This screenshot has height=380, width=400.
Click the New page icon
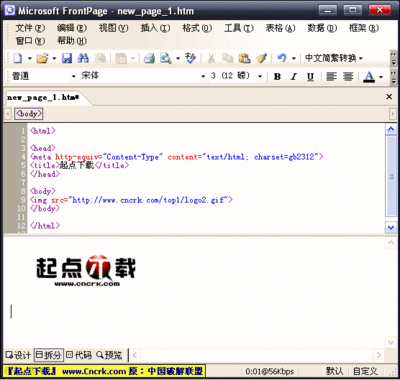tap(18, 58)
